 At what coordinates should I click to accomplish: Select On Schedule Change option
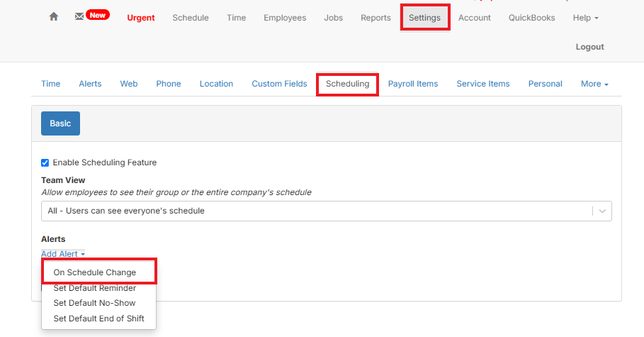pos(95,272)
